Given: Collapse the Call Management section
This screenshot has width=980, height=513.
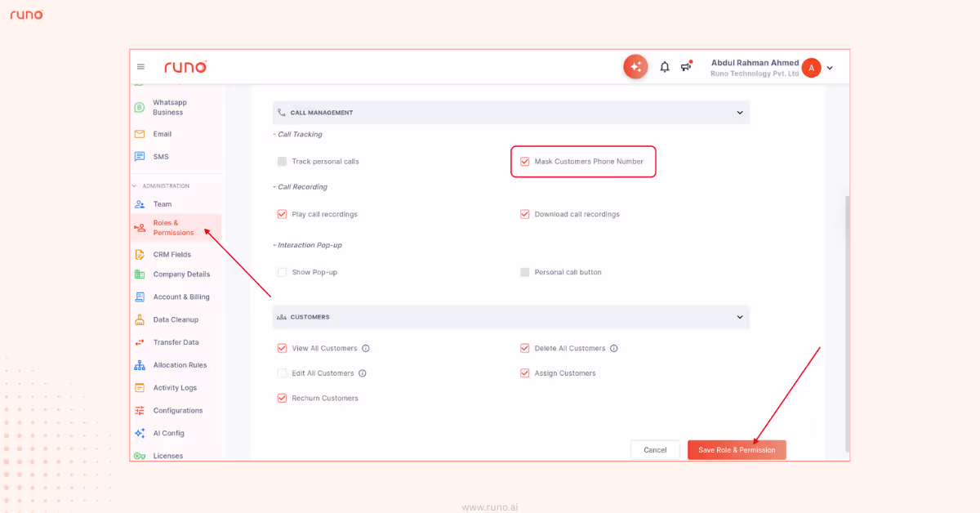Looking at the screenshot, I should point(740,113).
